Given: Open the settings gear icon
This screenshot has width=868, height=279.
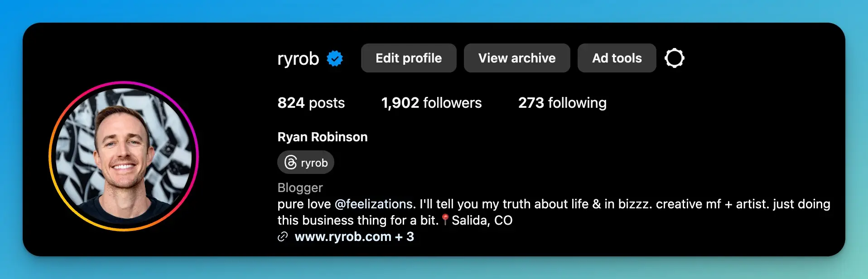Looking at the screenshot, I should coord(674,58).
